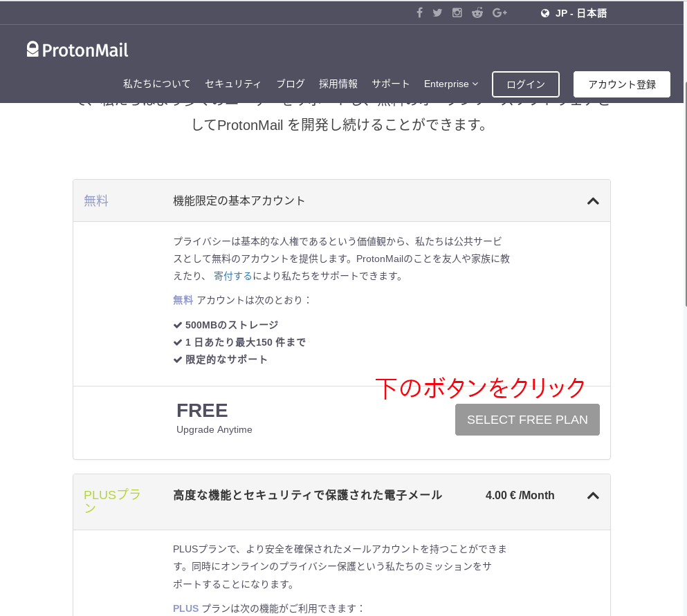Open the Reddit icon in top bar
This screenshot has height=616, width=687.
point(477,12)
